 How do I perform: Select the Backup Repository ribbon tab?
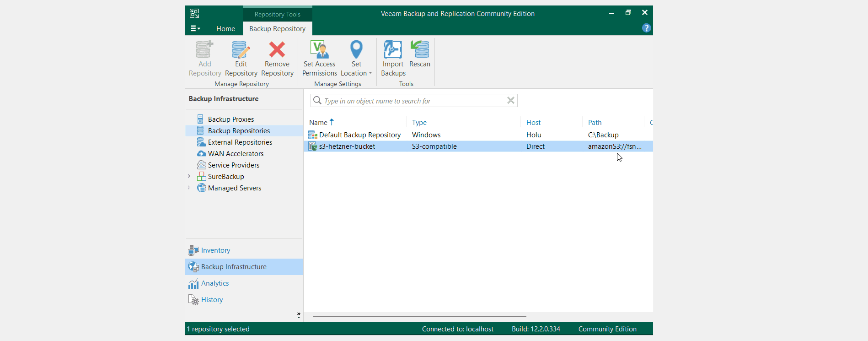click(277, 28)
